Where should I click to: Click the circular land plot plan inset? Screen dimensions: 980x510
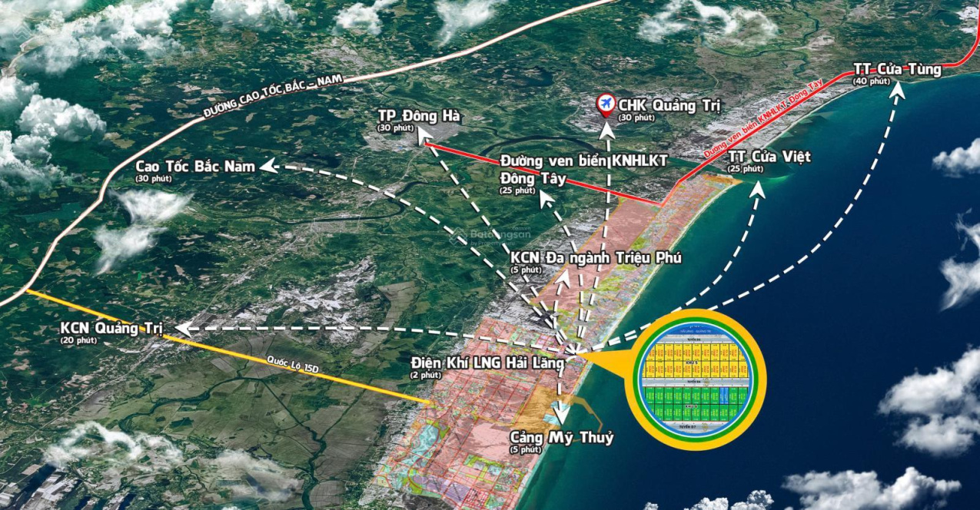(x=695, y=380)
